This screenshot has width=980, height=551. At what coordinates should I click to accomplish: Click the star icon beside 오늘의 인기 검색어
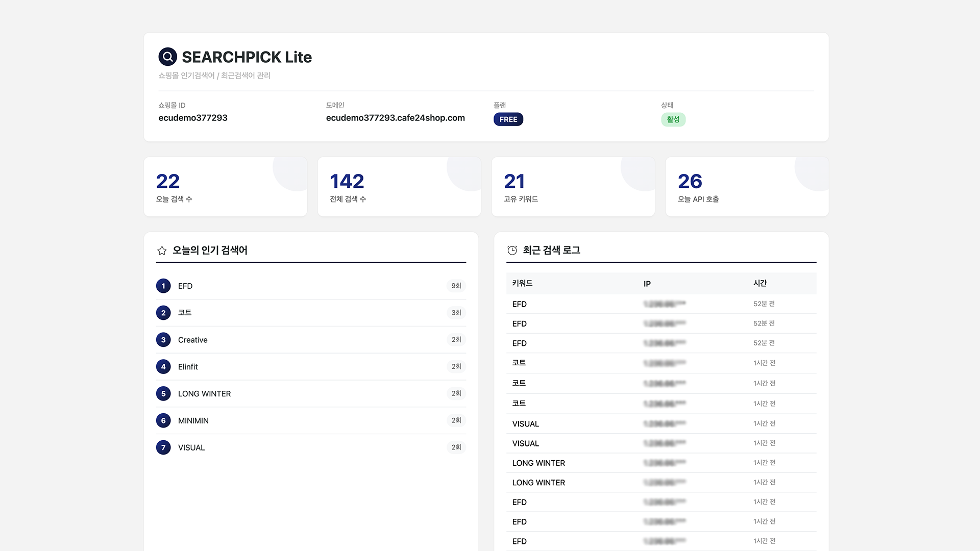(x=162, y=251)
